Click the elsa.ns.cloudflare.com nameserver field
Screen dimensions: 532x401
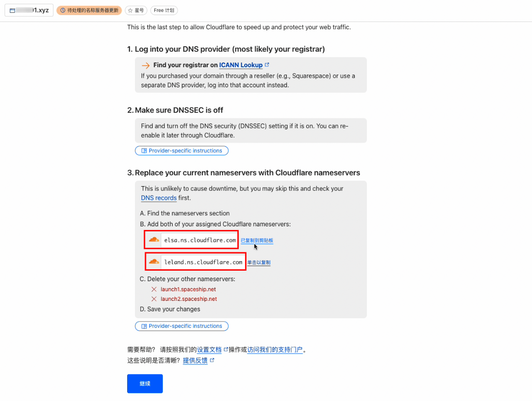tap(200, 240)
